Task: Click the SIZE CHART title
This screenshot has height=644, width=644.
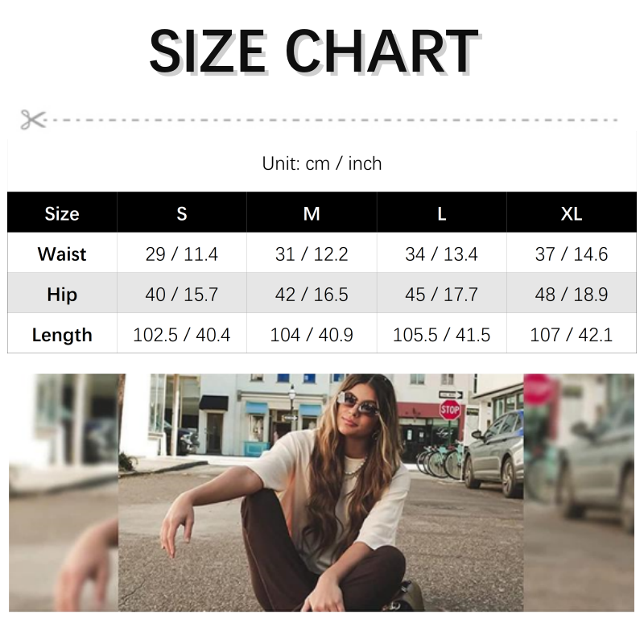Action: pyautogui.click(x=314, y=52)
